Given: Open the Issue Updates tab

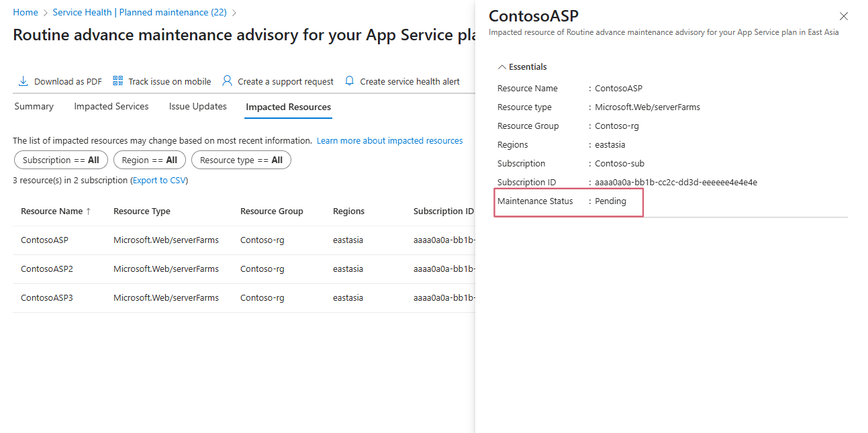Looking at the screenshot, I should coord(198,107).
